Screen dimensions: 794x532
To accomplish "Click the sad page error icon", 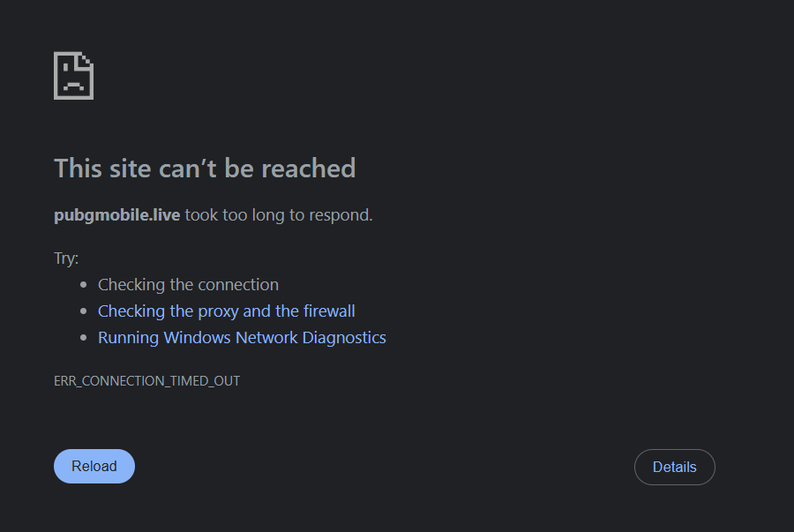I will 73,76.
